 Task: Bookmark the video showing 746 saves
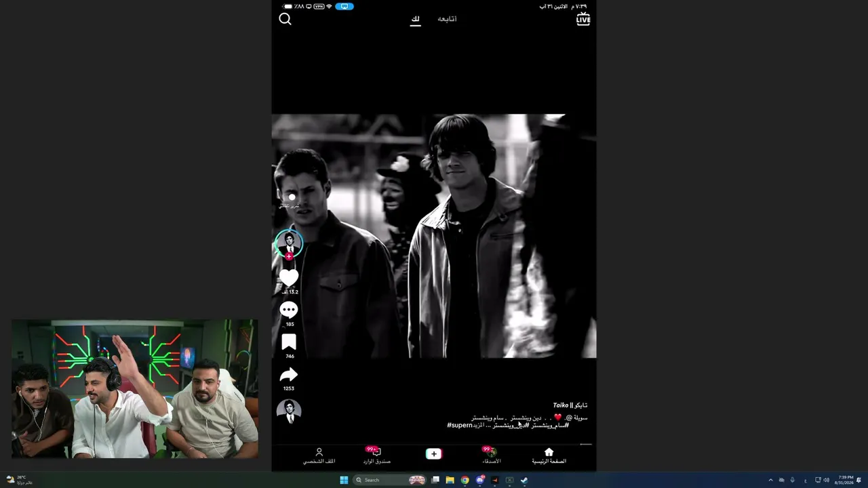click(x=289, y=342)
